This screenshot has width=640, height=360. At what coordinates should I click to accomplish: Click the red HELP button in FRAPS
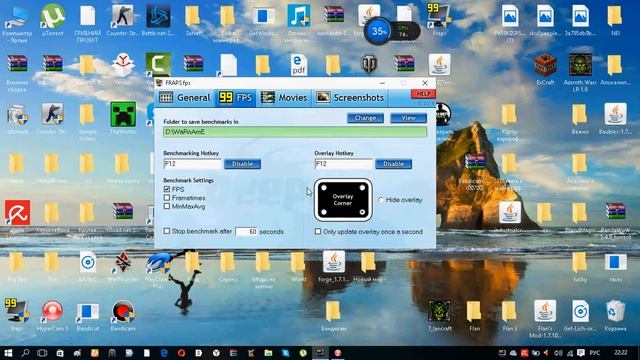[x=423, y=94]
